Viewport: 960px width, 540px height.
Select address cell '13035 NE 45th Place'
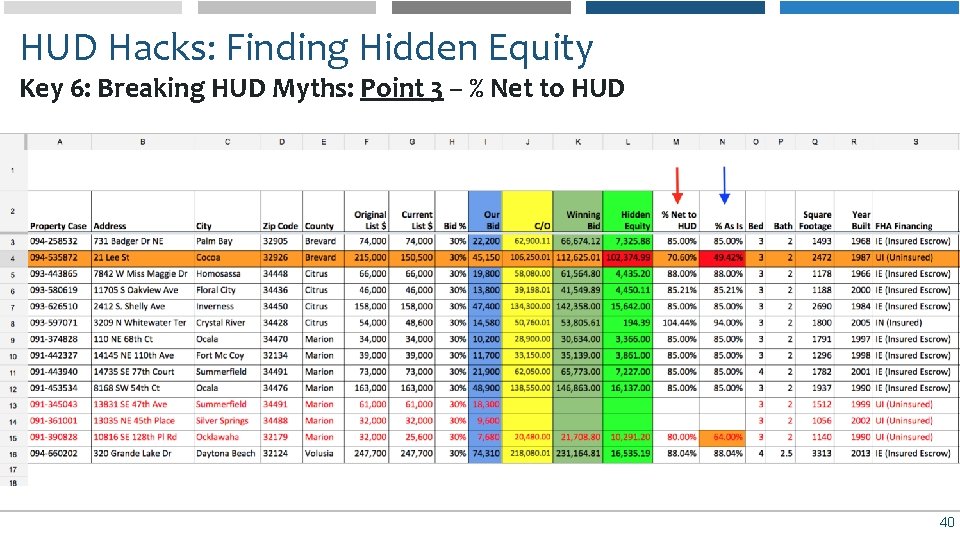(x=143, y=421)
